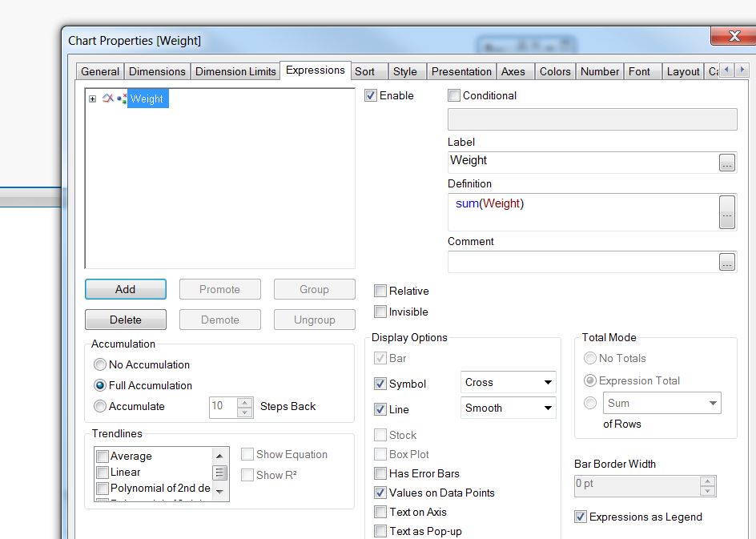Click the Comment field ellipsis button
The height and width of the screenshot is (539, 756).
[726, 262]
